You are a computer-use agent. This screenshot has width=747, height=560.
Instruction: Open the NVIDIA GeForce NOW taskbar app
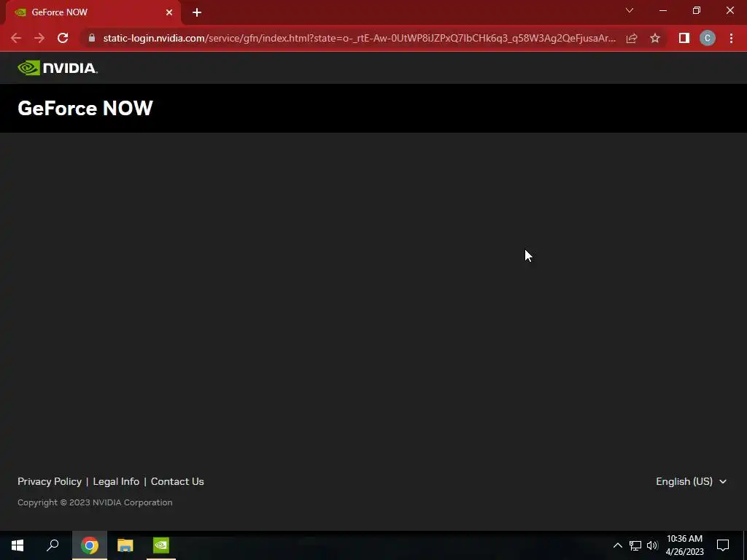[161, 545]
